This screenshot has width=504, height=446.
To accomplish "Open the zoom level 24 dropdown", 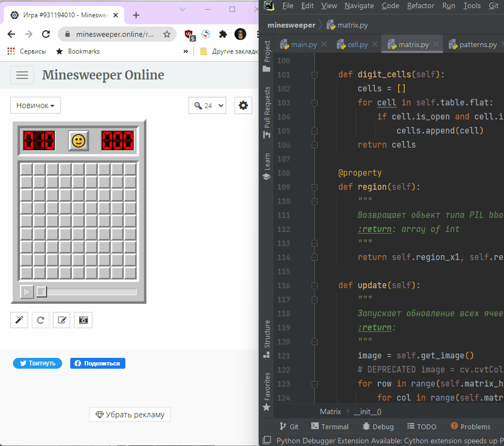I will [207, 105].
